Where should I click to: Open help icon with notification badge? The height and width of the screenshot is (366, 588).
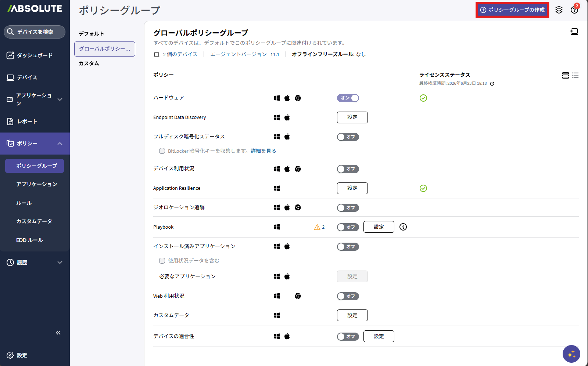(574, 10)
